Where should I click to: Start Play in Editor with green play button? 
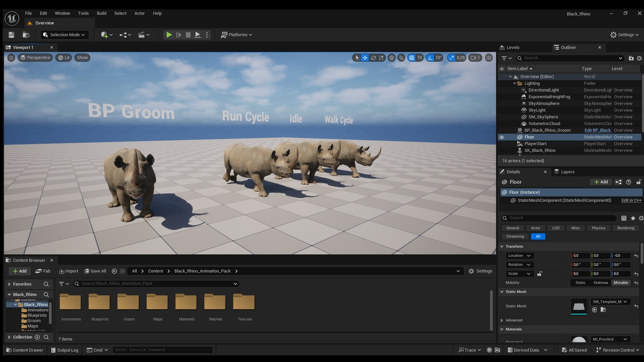(x=169, y=35)
